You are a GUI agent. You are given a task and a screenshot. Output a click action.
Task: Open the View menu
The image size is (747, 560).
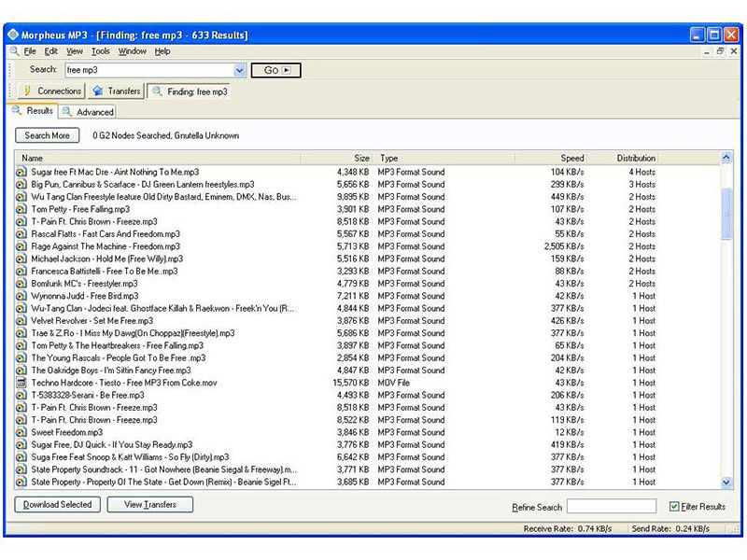coord(75,51)
